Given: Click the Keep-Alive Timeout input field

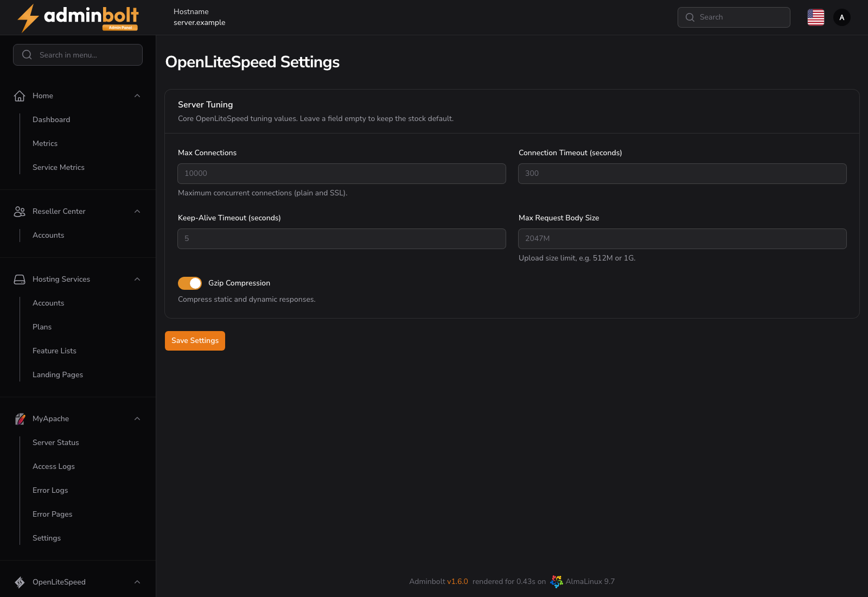Looking at the screenshot, I should pos(342,239).
